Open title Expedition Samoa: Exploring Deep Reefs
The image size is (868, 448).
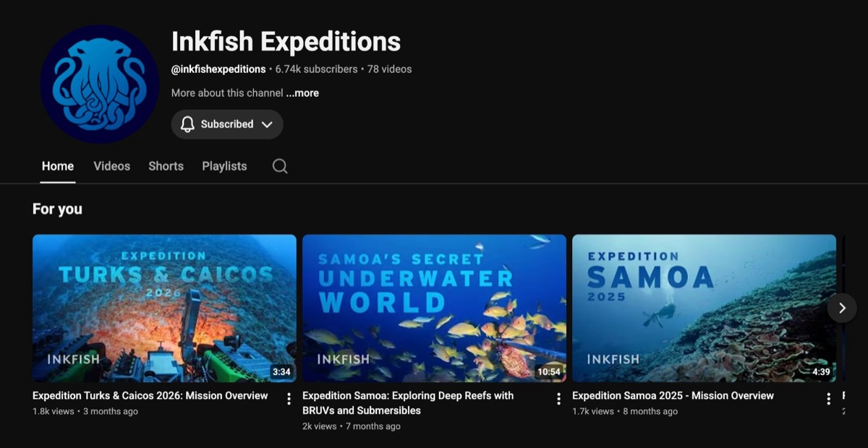[408, 403]
